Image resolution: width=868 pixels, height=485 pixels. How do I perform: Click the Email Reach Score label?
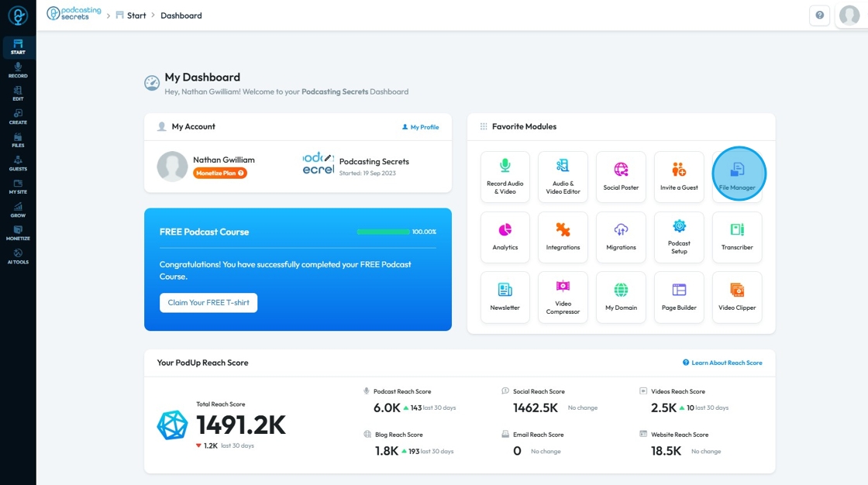[x=538, y=435]
